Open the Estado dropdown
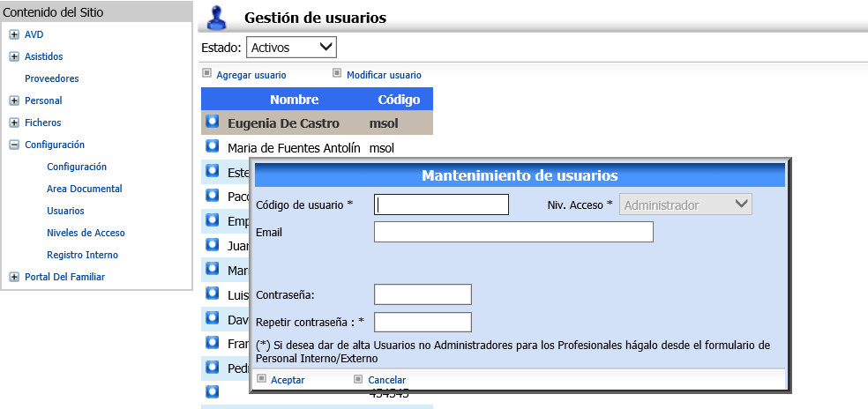The width and height of the screenshot is (868, 409). click(x=291, y=47)
